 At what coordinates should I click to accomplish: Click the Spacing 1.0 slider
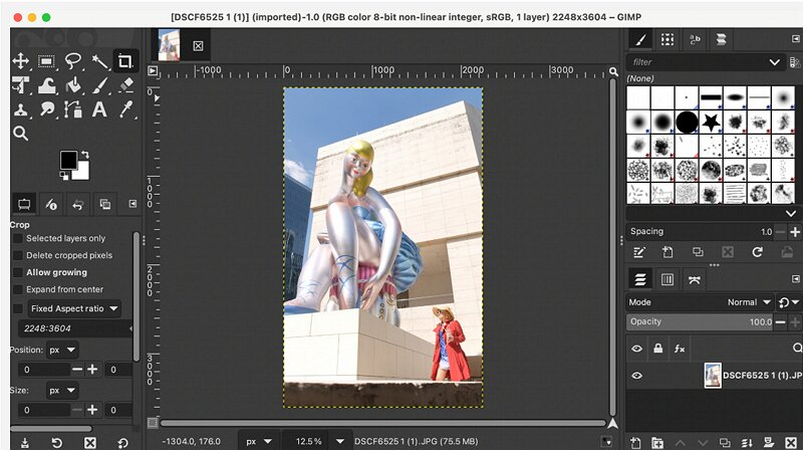(x=700, y=232)
